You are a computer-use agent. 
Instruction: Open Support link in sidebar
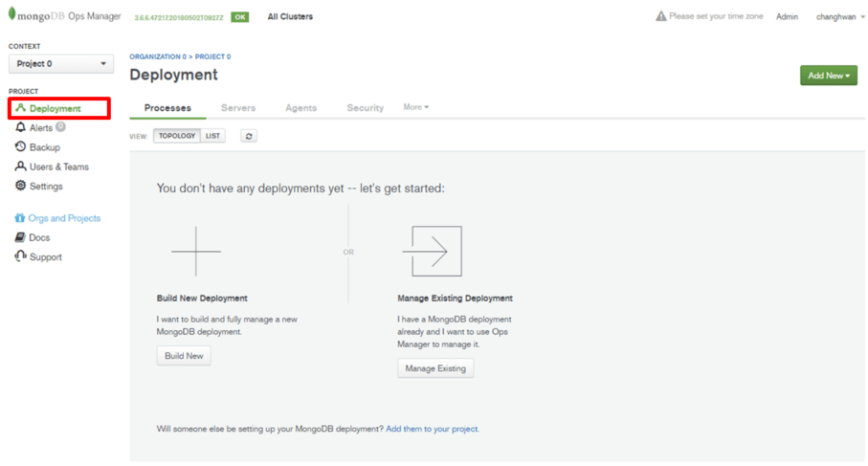click(45, 256)
